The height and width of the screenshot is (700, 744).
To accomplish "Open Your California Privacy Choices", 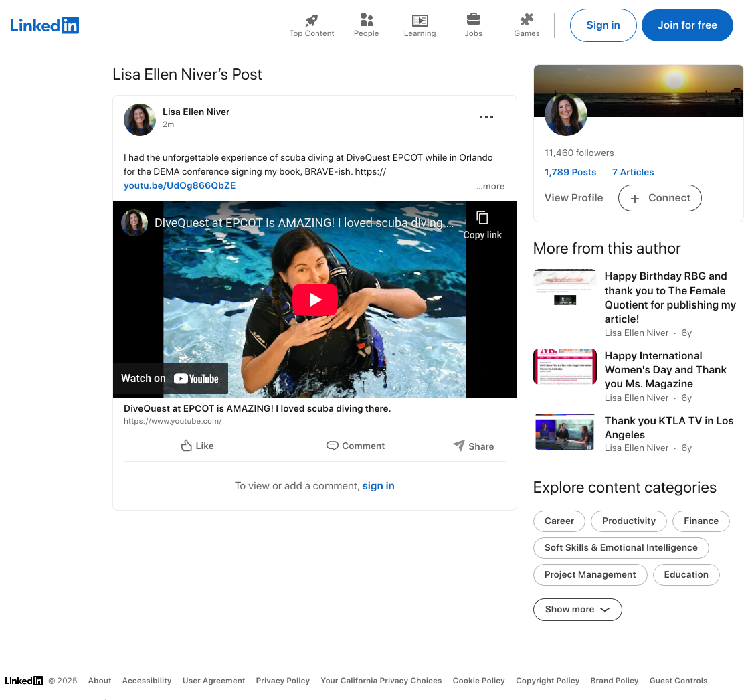I will click(381, 681).
